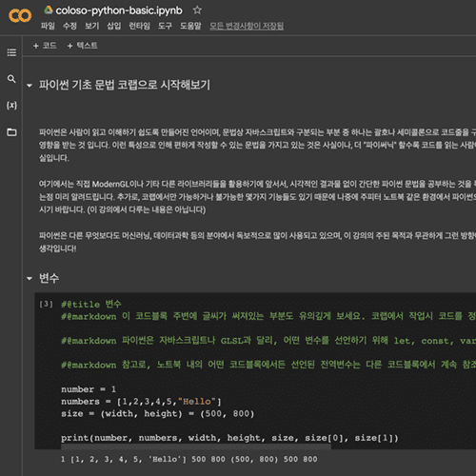
Task: Open the find and replace search panel
Action: (x=11, y=79)
